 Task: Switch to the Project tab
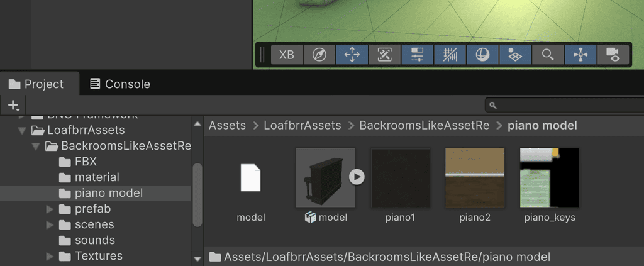pos(40,84)
